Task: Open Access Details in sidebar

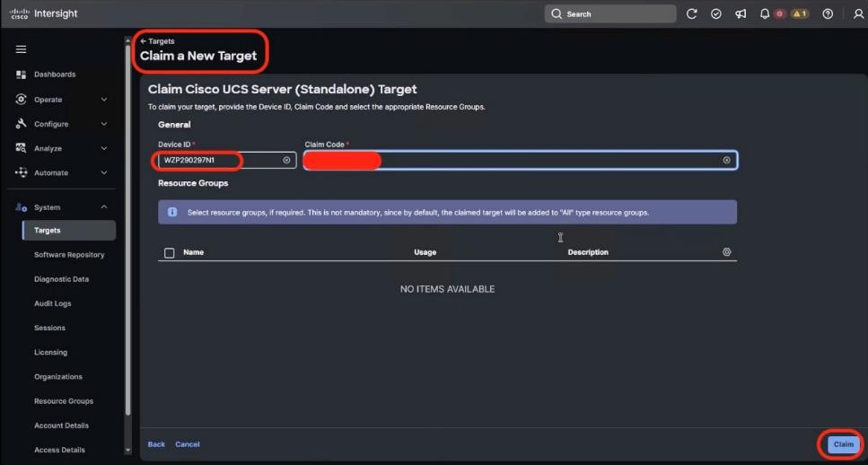Action: coord(60,450)
